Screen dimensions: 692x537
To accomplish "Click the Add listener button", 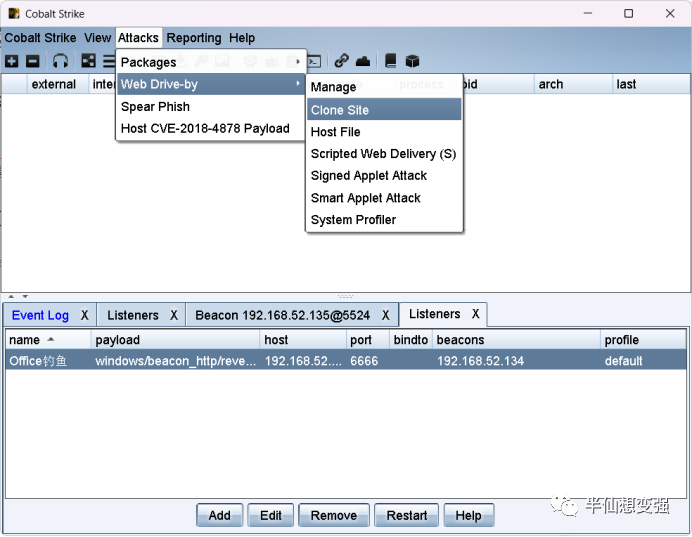I will click(x=219, y=515).
